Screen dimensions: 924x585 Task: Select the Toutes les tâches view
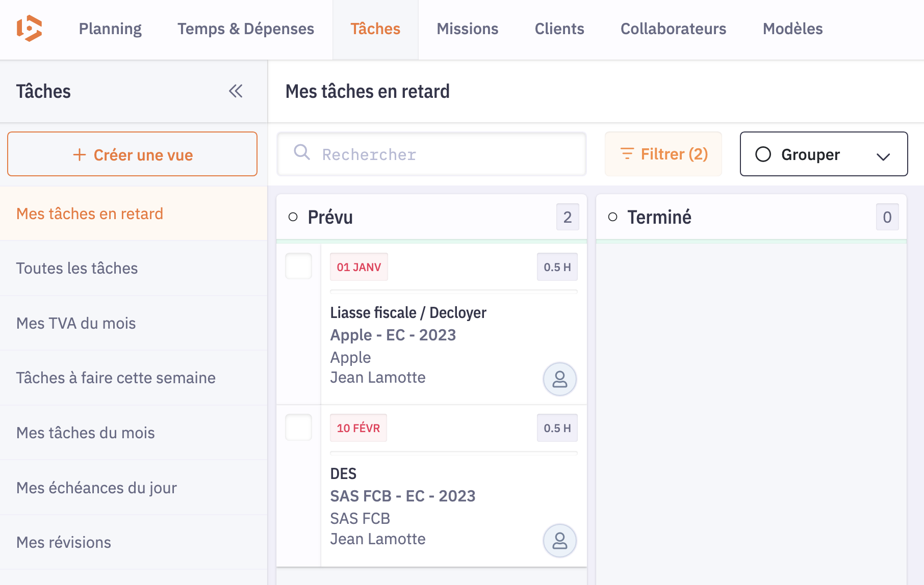[76, 268]
